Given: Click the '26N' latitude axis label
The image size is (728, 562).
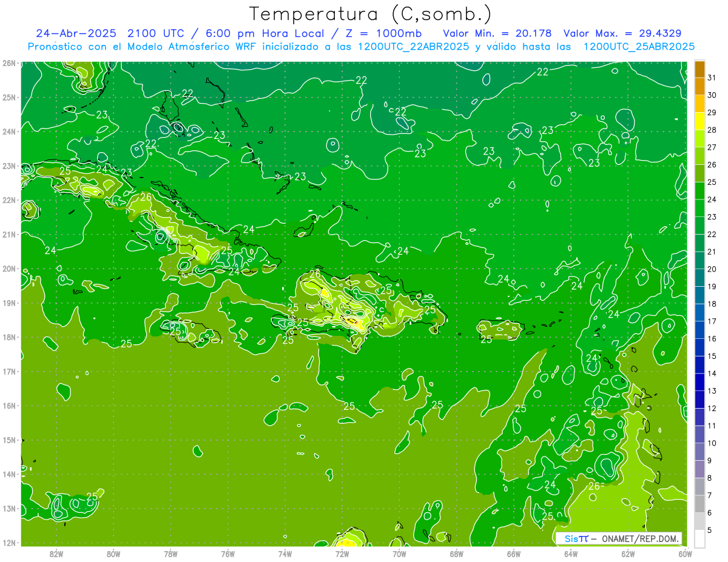Looking at the screenshot, I should pos(9,63).
